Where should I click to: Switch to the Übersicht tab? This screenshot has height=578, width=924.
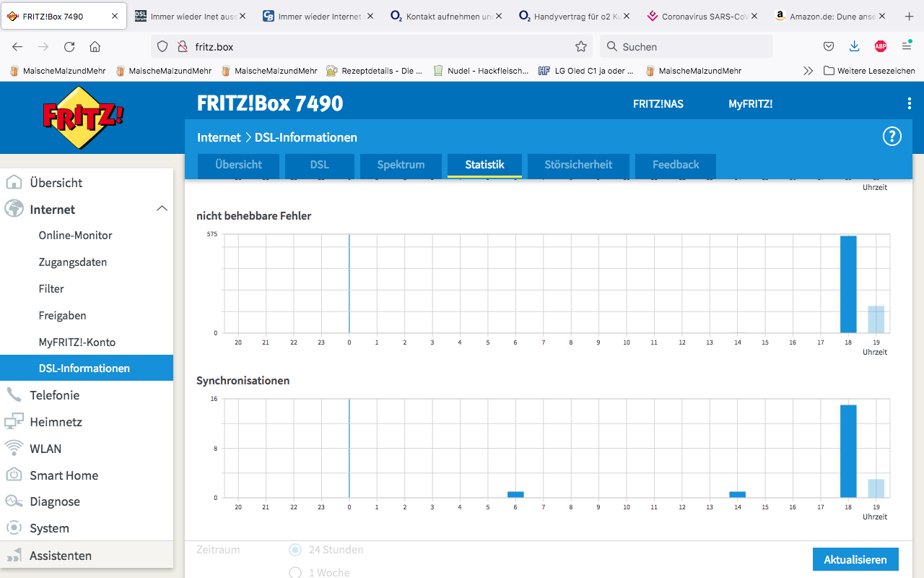238,165
